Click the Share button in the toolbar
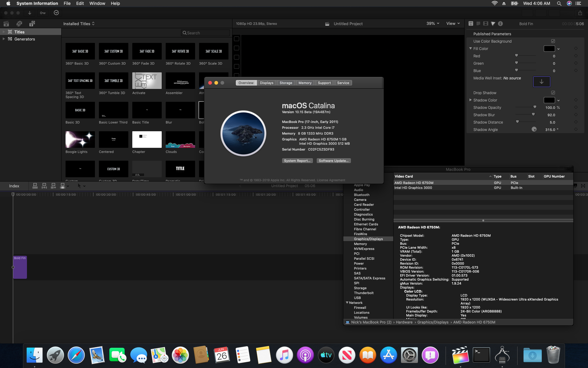This screenshot has height=368, width=588. pyautogui.click(x=580, y=13)
